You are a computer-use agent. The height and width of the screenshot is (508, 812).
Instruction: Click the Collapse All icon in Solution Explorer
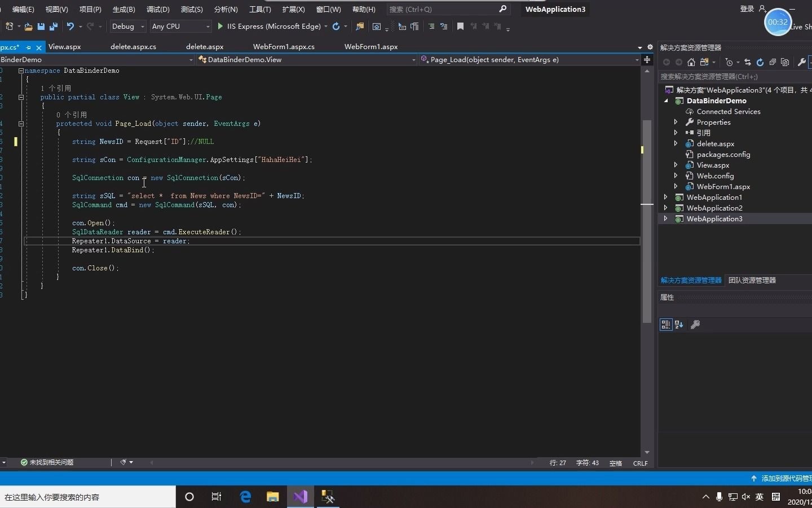774,63
